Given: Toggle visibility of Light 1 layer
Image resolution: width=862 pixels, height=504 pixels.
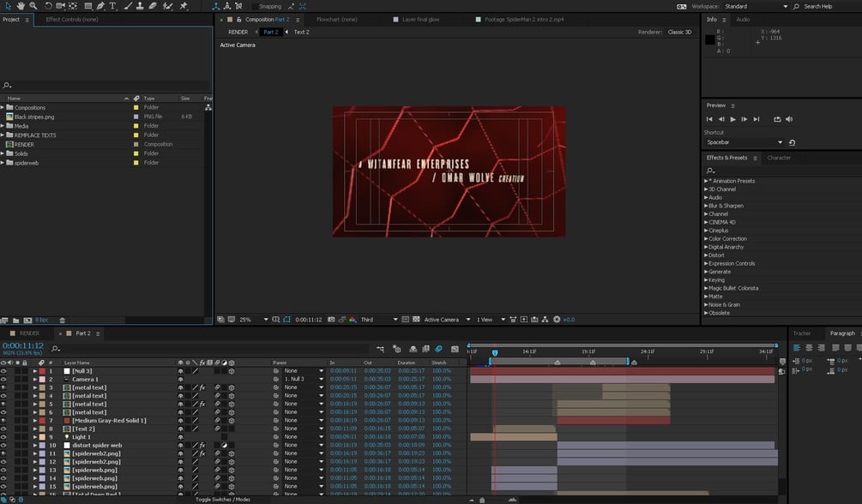Looking at the screenshot, I should (3, 437).
